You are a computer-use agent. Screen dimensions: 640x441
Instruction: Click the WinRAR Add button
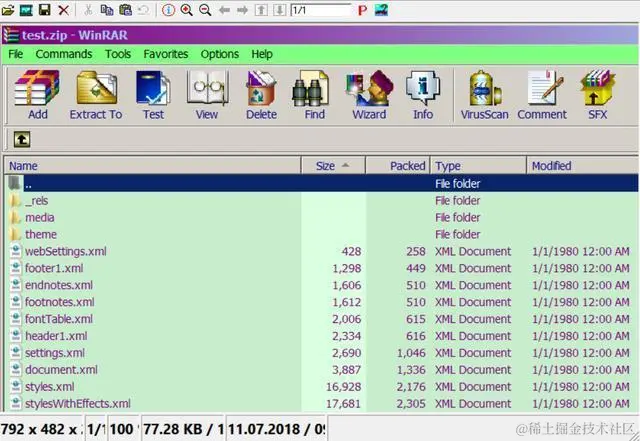(x=38, y=96)
